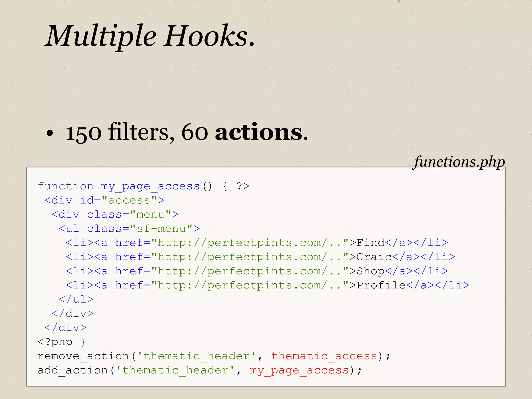The height and width of the screenshot is (399, 532).
Task: Click the 'add_action' code line
Action: (x=200, y=370)
